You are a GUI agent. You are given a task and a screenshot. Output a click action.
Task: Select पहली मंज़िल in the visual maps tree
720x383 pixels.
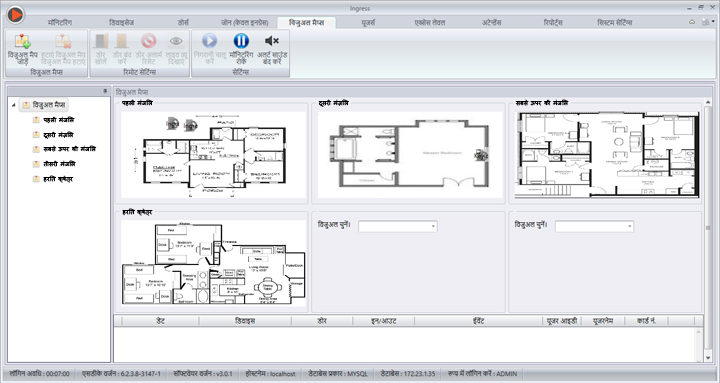click(x=58, y=120)
